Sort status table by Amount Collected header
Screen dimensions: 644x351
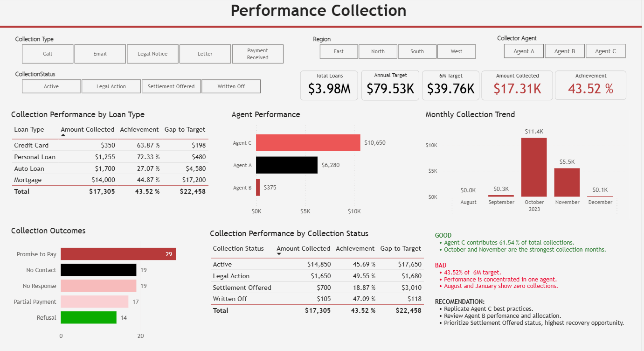(x=304, y=248)
